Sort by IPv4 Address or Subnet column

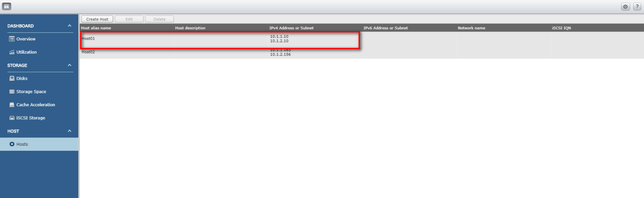[291, 28]
